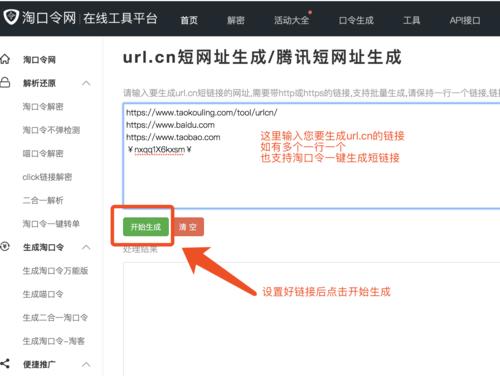The image size is (500, 376).
Task: Click the lock icon beside 解析还原
Action: click(x=5, y=82)
